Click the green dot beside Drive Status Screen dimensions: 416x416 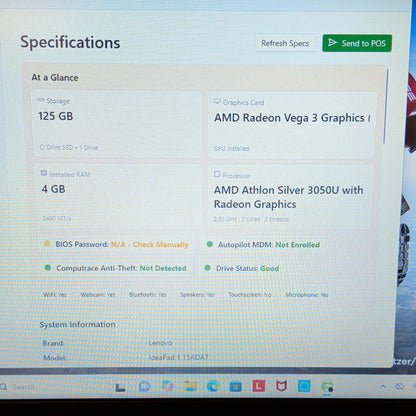(x=208, y=268)
